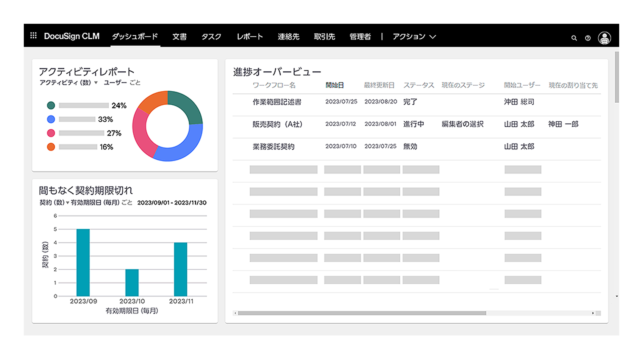This screenshot has width=643, height=364.
Task: Click the vertical scrollbar down arrow
Action: point(617,296)
